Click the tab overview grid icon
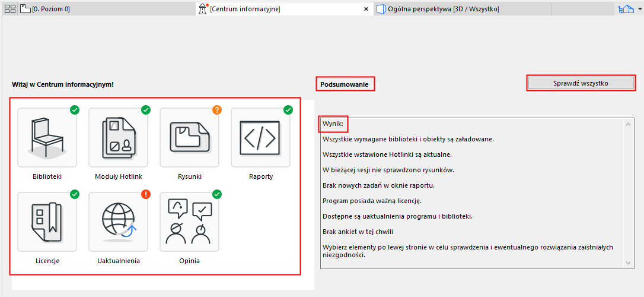Screen dimensions: 644x297 (x=10, y=9)
